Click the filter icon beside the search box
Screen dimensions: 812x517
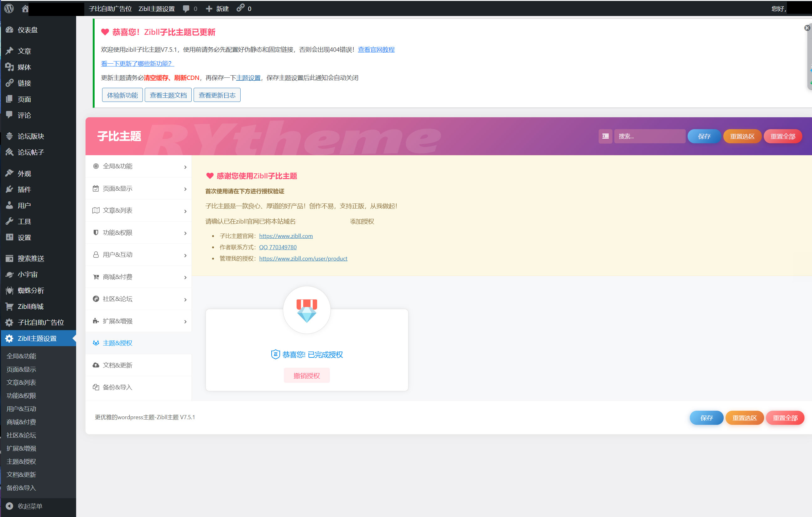tap(605, 136)
